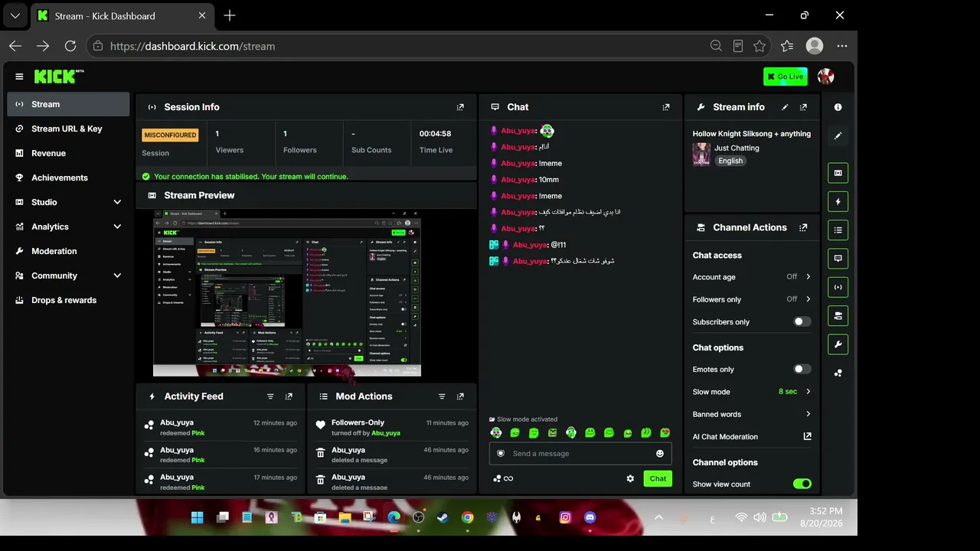This screenshot has width=980, height=551.
Task: Click the Just Chatting category link
Action: tap(737, 148)
